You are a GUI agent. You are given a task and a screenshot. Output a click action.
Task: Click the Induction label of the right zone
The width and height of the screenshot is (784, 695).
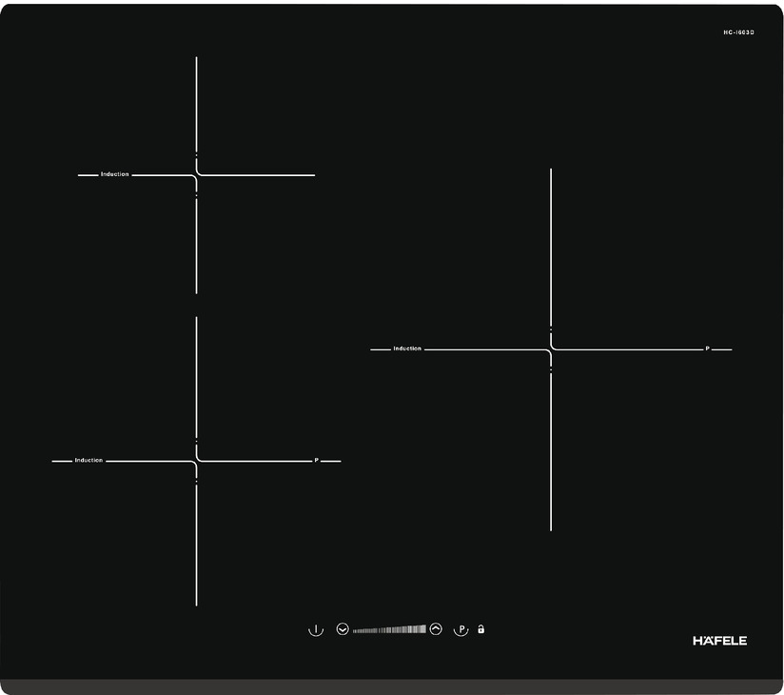407,349
